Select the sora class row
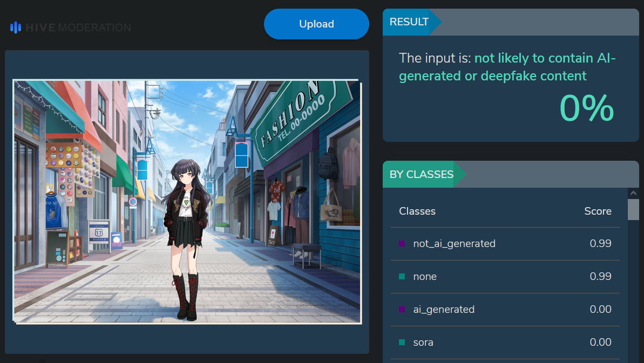This screenshot has height=363, width=644. [x=505, y=343]
